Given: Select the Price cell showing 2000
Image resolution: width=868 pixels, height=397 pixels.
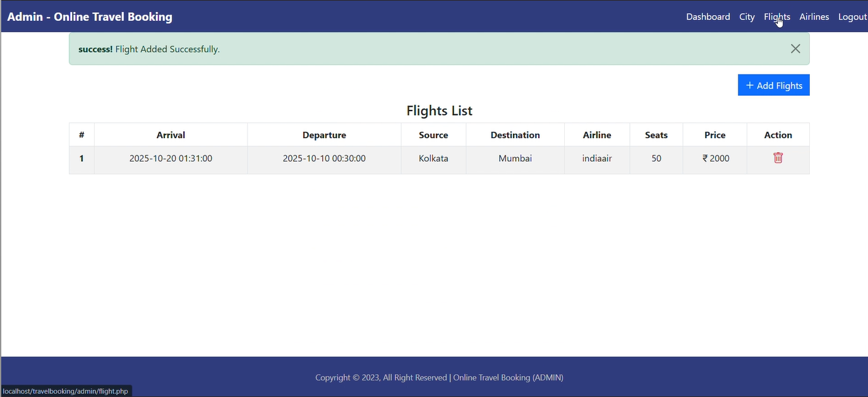Looking at the screenshot, I should [714, 158].
